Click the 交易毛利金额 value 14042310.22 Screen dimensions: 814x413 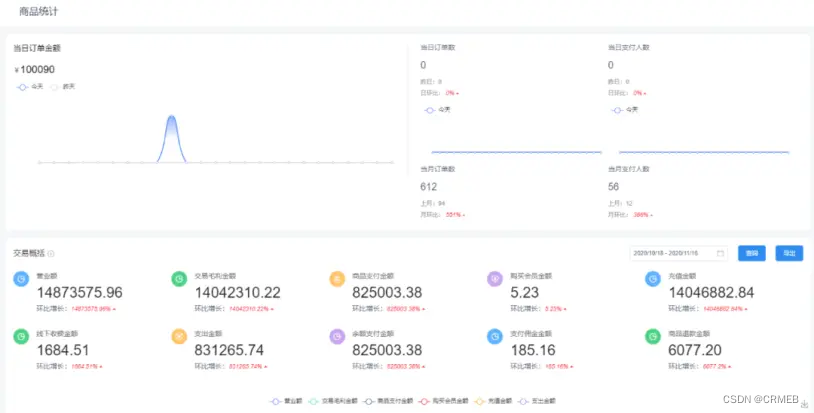coord(237,293)
